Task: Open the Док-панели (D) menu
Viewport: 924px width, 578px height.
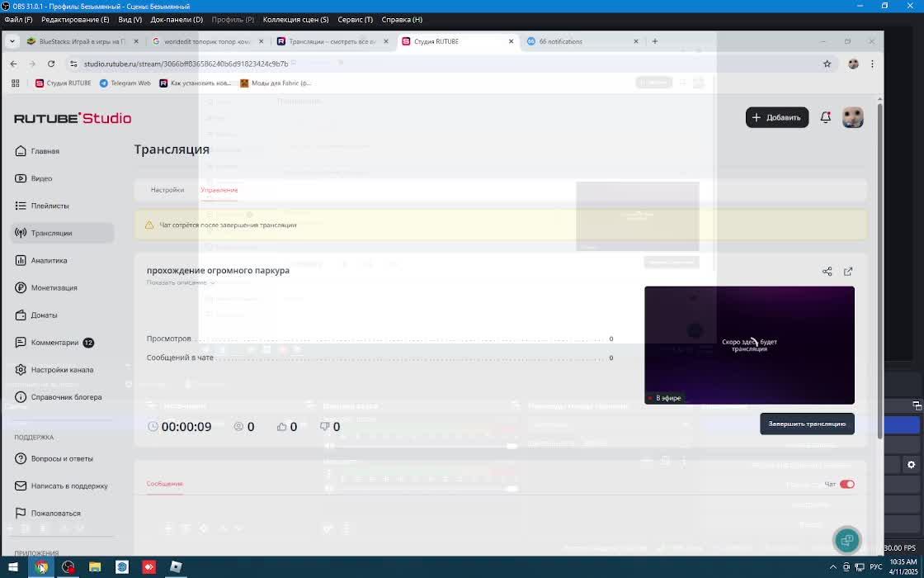Action: click(x=177, y=20)
